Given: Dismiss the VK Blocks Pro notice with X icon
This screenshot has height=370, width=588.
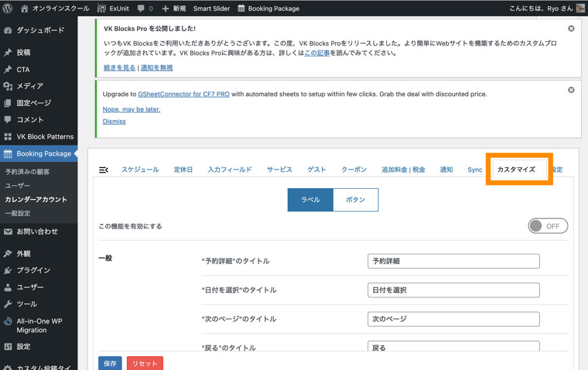Looking at the screenshot, I should (x=571, y=28).
